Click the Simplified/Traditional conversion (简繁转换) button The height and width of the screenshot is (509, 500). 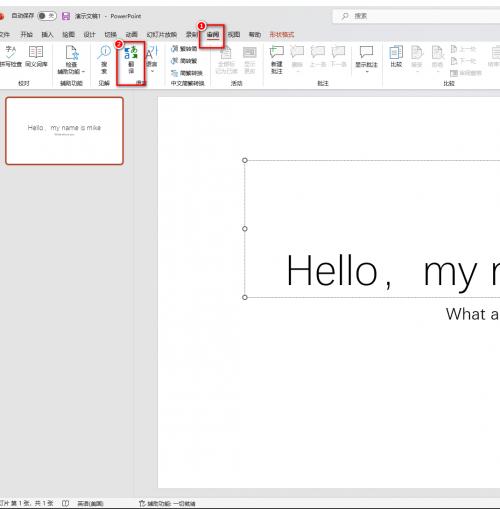187,73
